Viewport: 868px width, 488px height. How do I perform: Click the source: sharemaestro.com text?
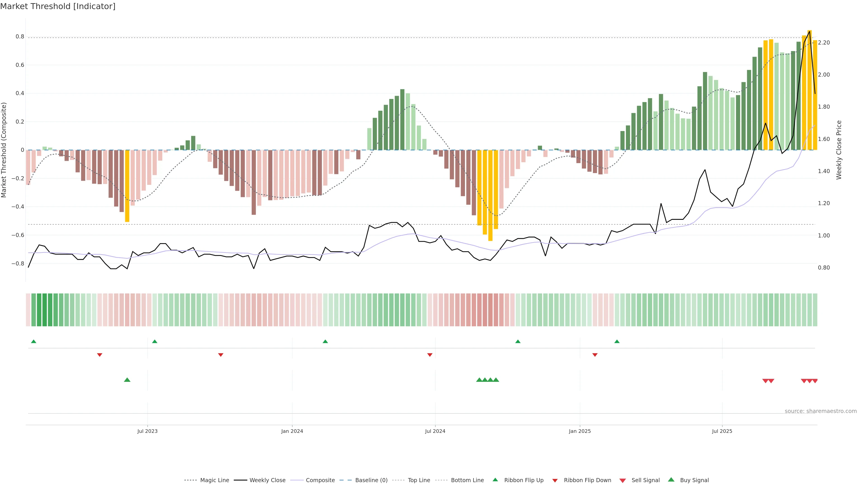(x=821, y=411)
